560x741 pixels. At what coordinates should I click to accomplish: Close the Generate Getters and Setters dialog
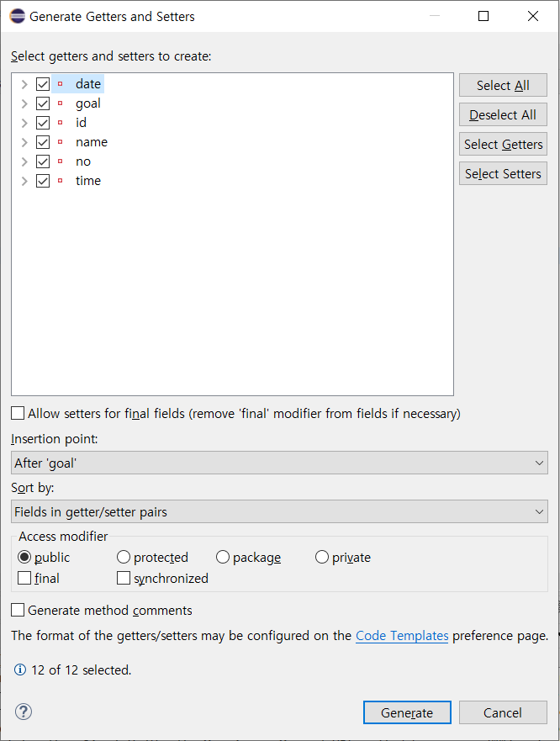[533, 16]
